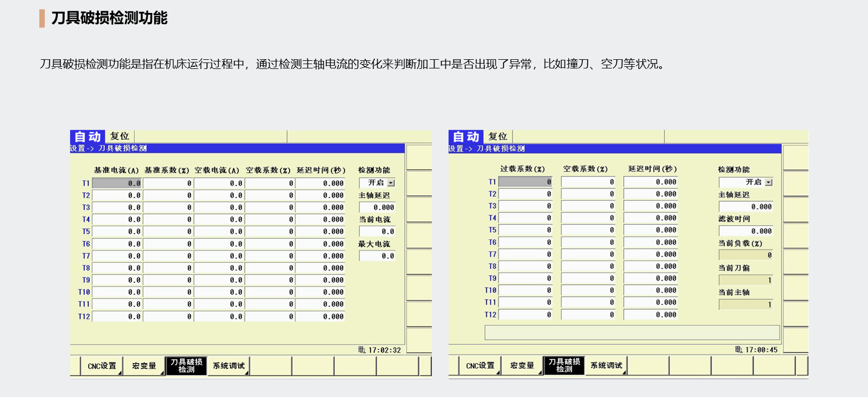868x397 pixels.
Task: Click the status icon beside time 17:00:45
Action: click(x=739, y=350)
